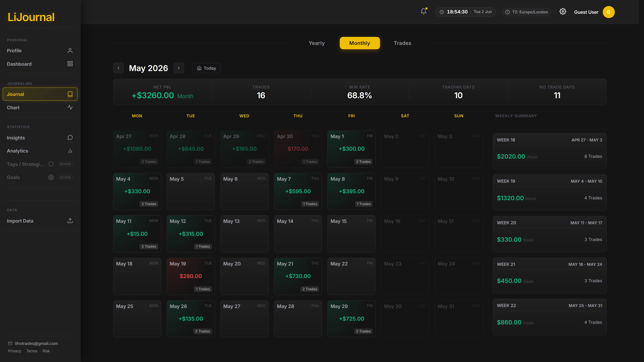Open the Week 20 summary card
This screenshot has height=362, width=644.
point(550,234)
